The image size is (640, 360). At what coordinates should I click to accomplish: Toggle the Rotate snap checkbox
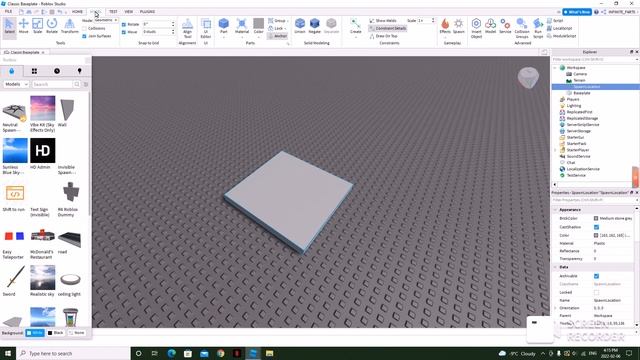pos(124,24)
